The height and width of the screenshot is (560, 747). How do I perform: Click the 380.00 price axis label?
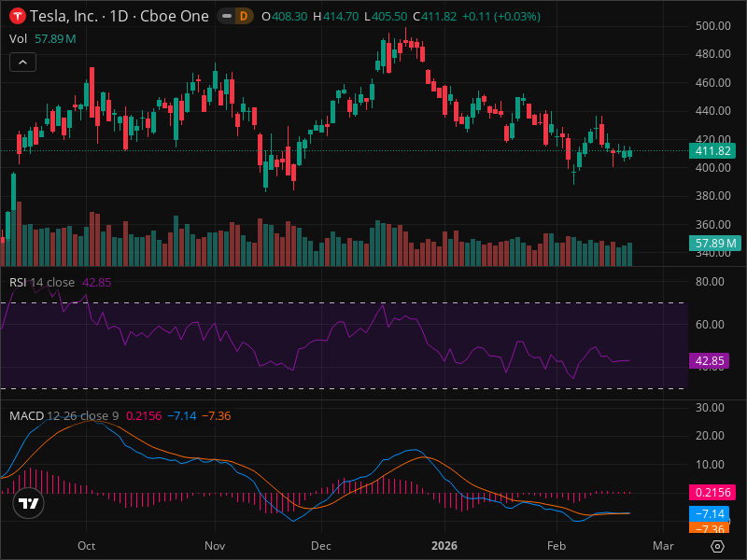pos(712,196)
